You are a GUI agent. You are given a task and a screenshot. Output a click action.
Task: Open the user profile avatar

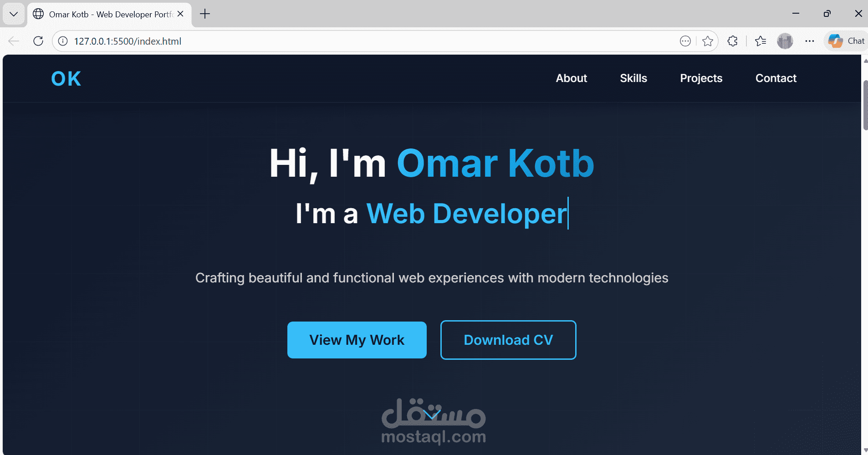[x=785, y=41]
